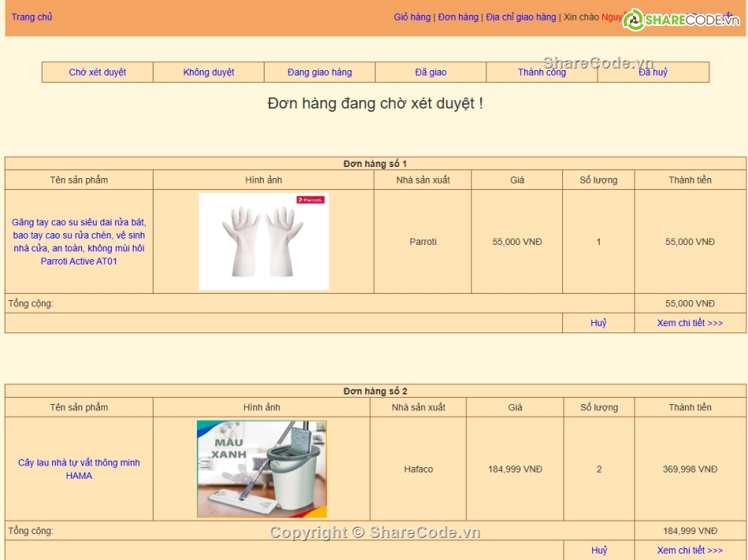748x560 pixels.
Task: Open Parroti rubber gloves product link
Action: tap(79, 241)
